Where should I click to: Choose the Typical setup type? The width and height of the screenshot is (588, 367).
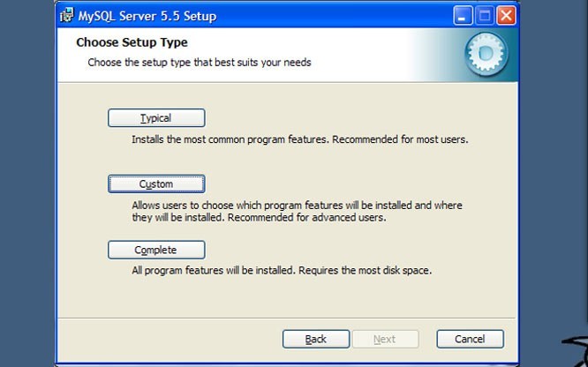point(156,118)
